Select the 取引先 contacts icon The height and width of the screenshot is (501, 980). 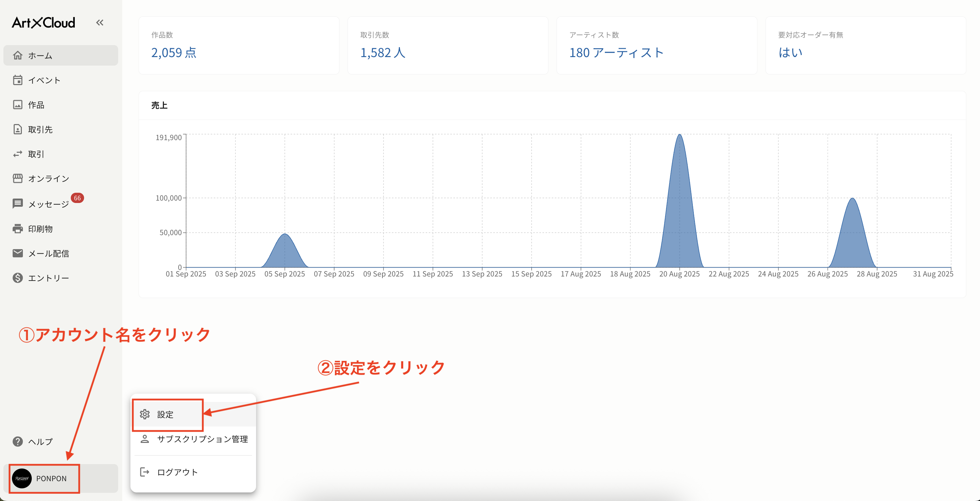(18, 129)
